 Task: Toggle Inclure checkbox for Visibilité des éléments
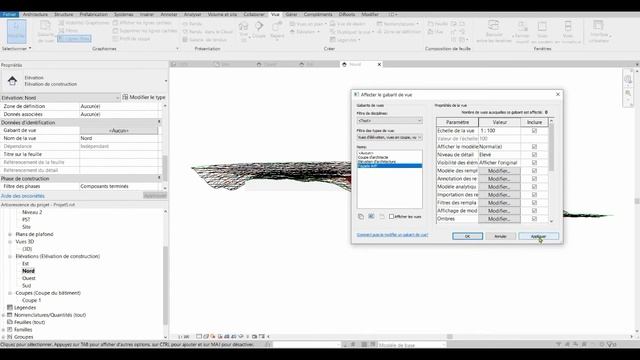pyautogui.click(x=534, y=162)
